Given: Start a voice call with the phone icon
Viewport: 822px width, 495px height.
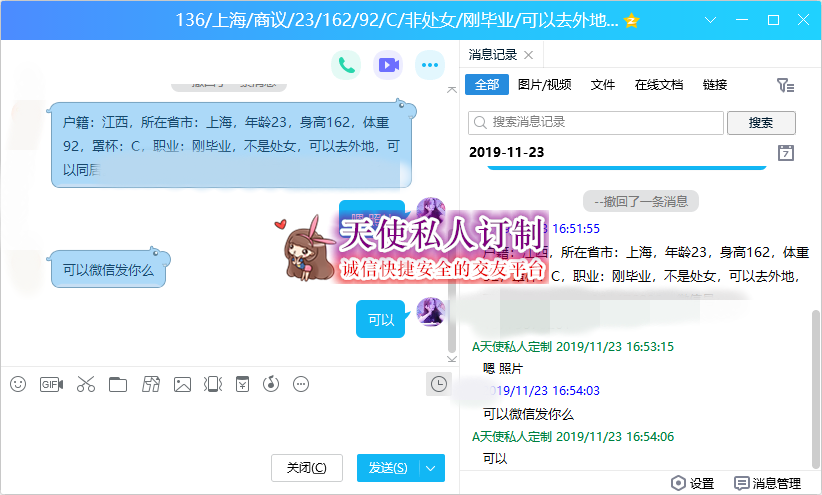Looking at the screenshot, I should point(347,66).
